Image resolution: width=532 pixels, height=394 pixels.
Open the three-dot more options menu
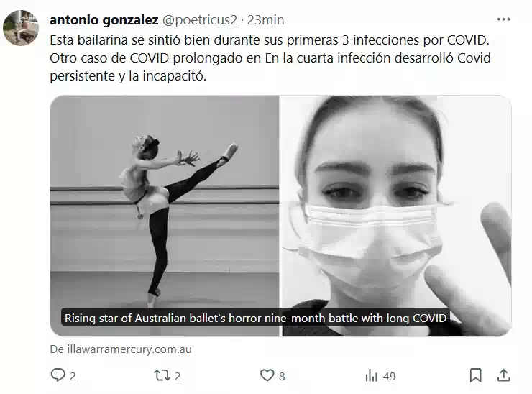coord(503,19)
